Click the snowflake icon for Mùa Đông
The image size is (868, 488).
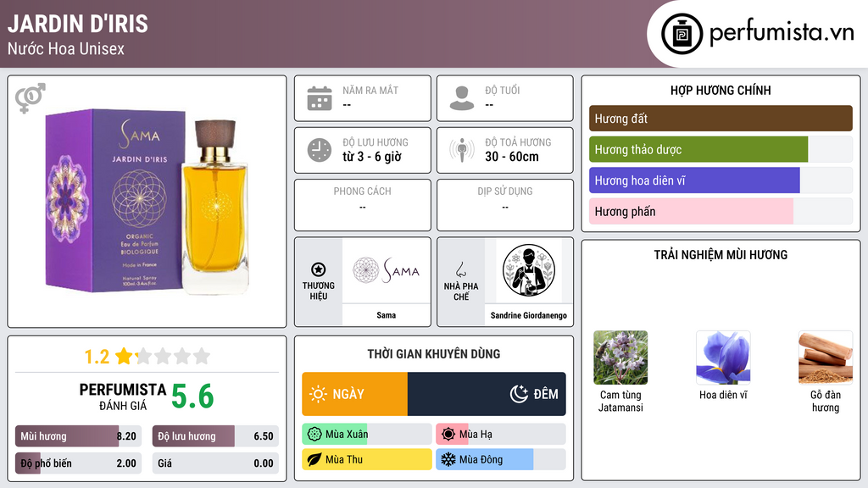coord(448,459)
